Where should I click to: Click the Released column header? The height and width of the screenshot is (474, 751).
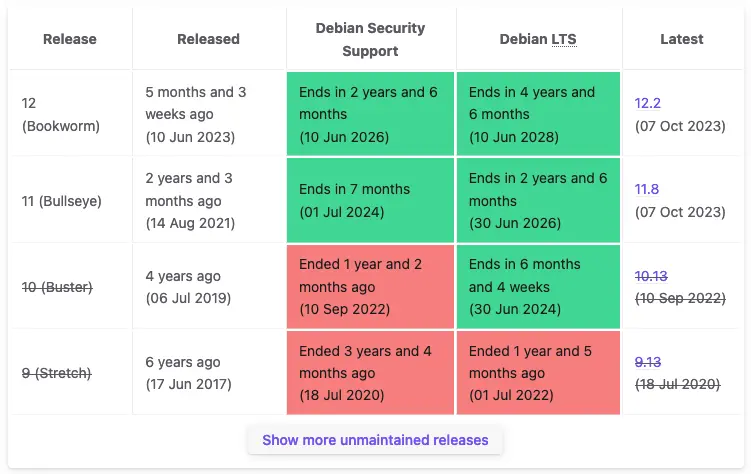pyautogui.click(x=208, y=39)
